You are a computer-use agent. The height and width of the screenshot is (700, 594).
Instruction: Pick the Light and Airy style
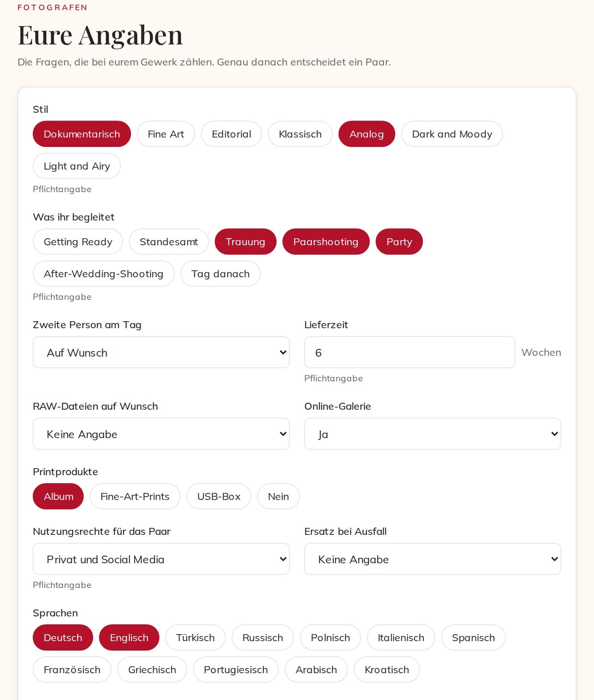click(x=77, y=166)
